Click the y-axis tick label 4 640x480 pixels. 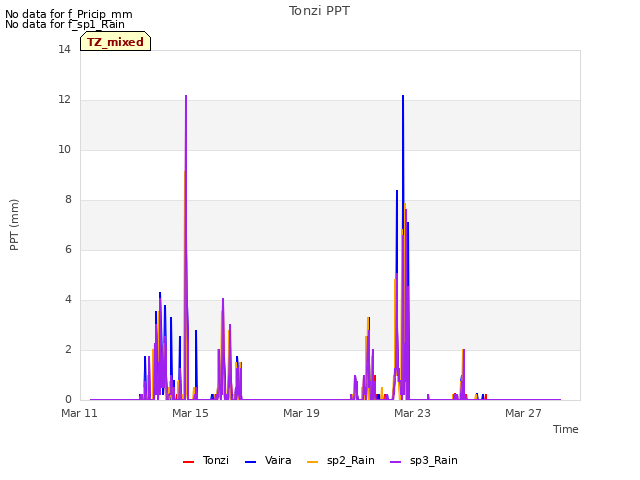coord(68,300)
